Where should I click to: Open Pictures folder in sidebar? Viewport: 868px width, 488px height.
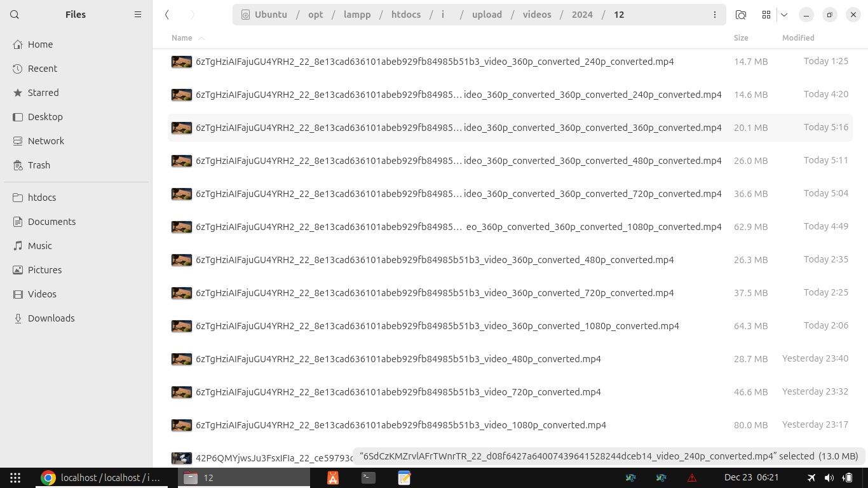click(76, 270)
